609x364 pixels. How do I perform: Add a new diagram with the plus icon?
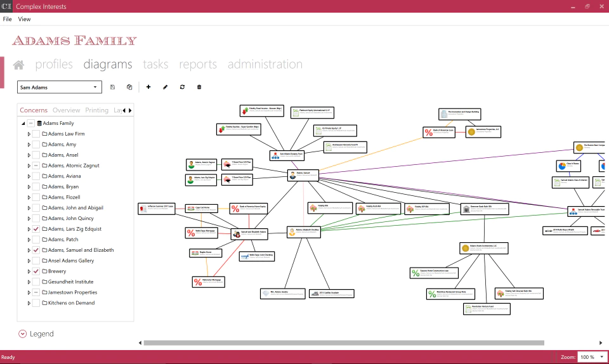(x=148, y=87)
